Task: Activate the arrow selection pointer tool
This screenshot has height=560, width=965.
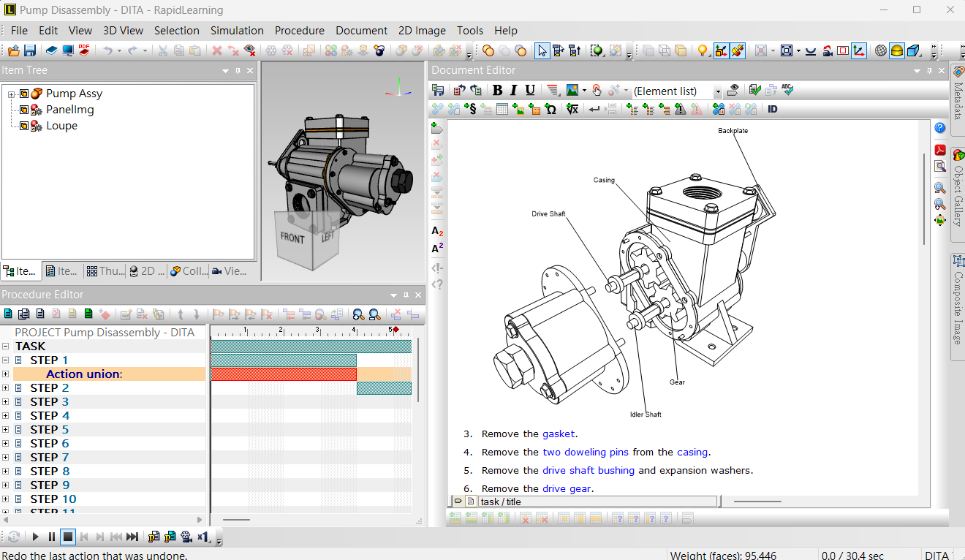Action: 542,50
